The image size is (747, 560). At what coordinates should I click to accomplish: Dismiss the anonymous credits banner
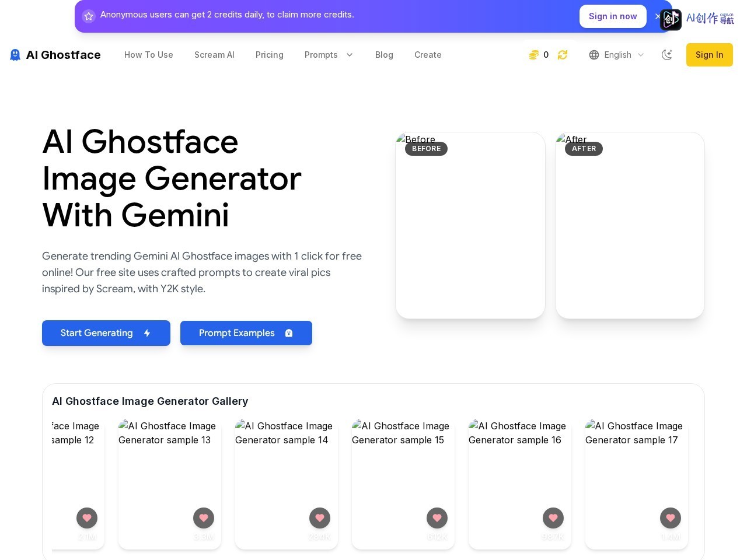pyautogui.click(x=658, y=16)
